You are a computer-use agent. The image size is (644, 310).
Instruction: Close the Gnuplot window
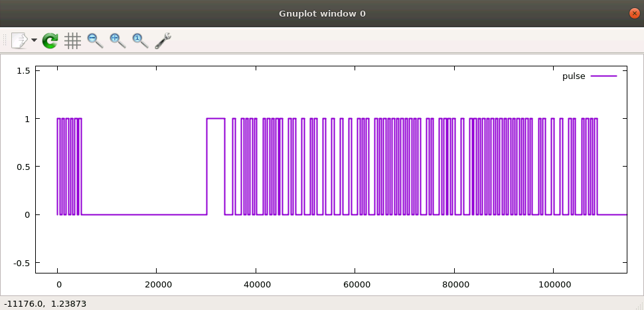pyautogui.click(x=634, y=13)
